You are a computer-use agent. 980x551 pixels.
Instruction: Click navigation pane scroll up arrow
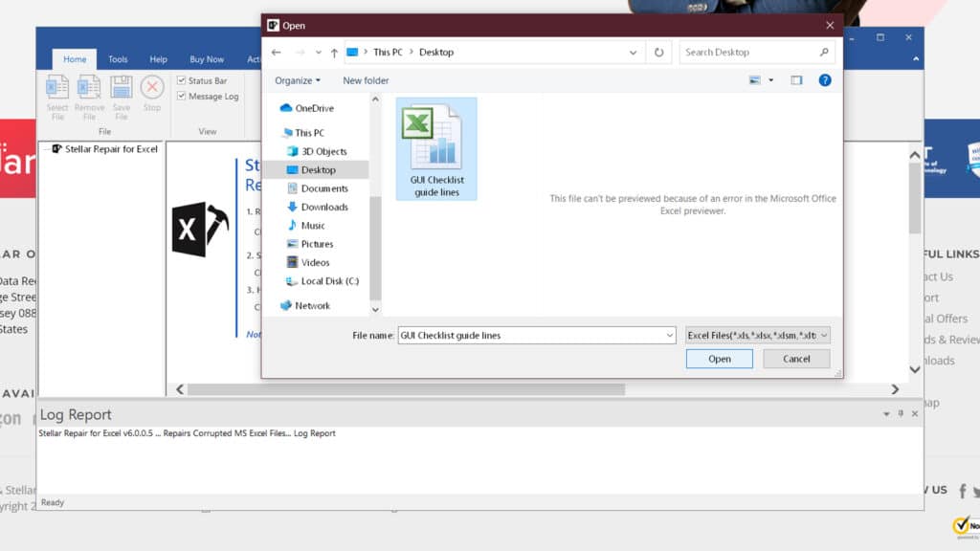click(375, 99)
